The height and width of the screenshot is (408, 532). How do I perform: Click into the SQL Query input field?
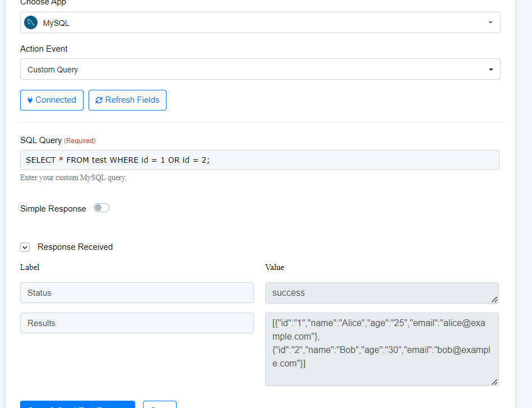pyautogui.click(x=260, y=160)
